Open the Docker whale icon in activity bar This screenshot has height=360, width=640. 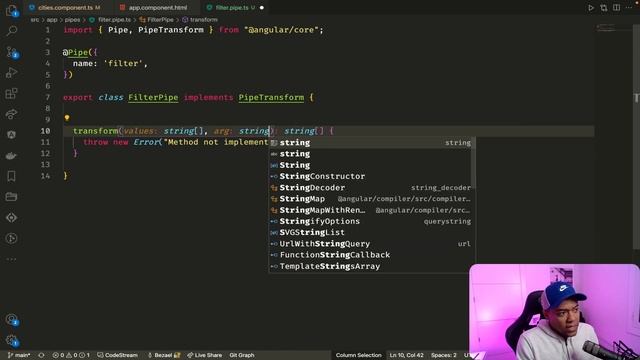coord(11,156)
